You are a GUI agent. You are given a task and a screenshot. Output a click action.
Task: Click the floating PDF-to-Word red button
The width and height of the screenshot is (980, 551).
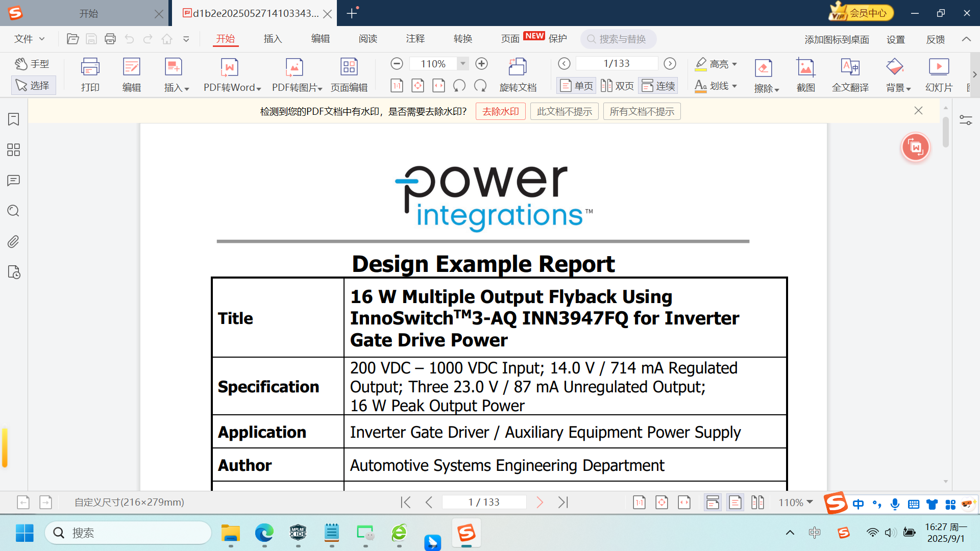tap(916, 148)
